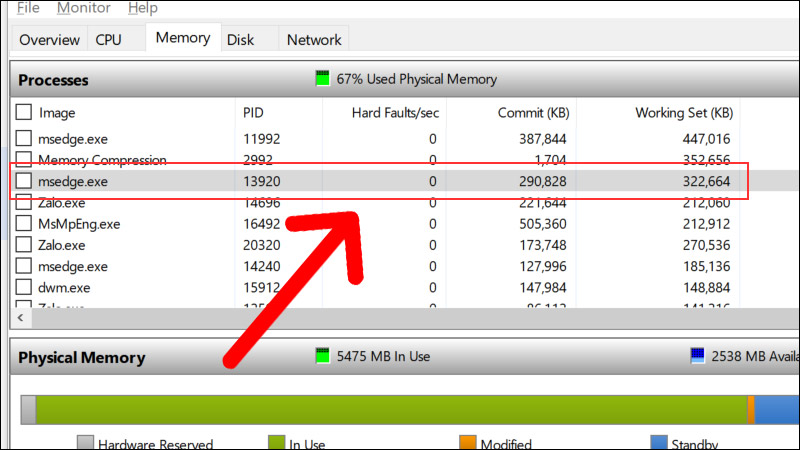
Task: Click the green Used Physical Memory indicator
Action: [x=322, y=79]
